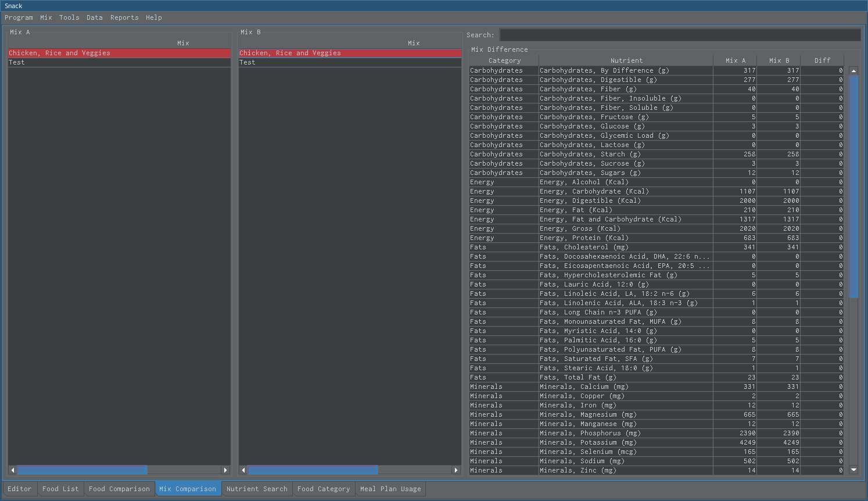Select the Fats, Cholesterol (mg) row
This screenshot has width=868, height=501.
tap(657, 247)
